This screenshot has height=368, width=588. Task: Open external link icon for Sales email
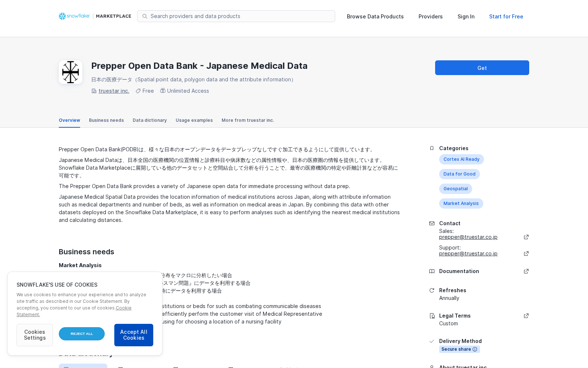coord(526,237)
